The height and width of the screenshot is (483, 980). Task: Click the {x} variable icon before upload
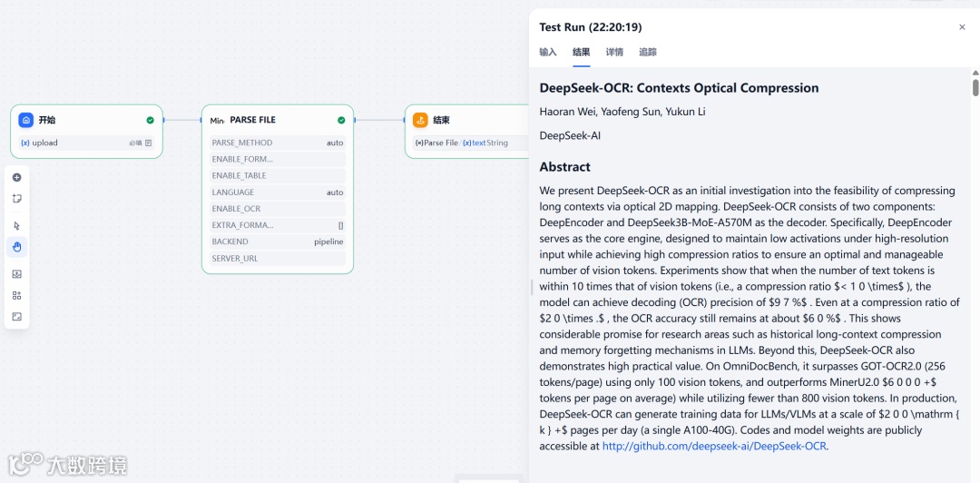(25, 143)
